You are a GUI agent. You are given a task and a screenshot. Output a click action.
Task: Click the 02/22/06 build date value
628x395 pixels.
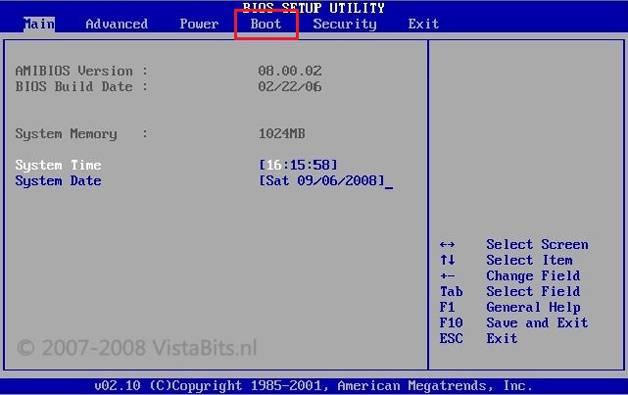(290, 87)
